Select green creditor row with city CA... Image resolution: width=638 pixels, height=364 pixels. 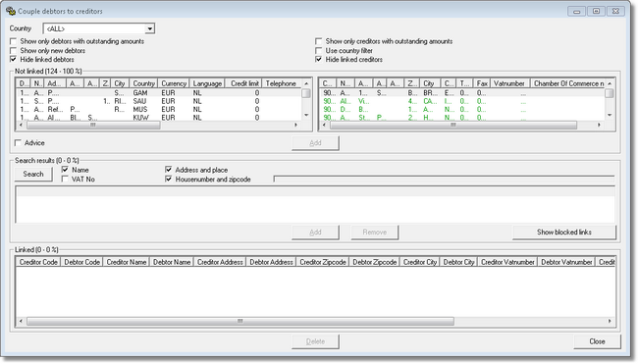tap(462, 101)
